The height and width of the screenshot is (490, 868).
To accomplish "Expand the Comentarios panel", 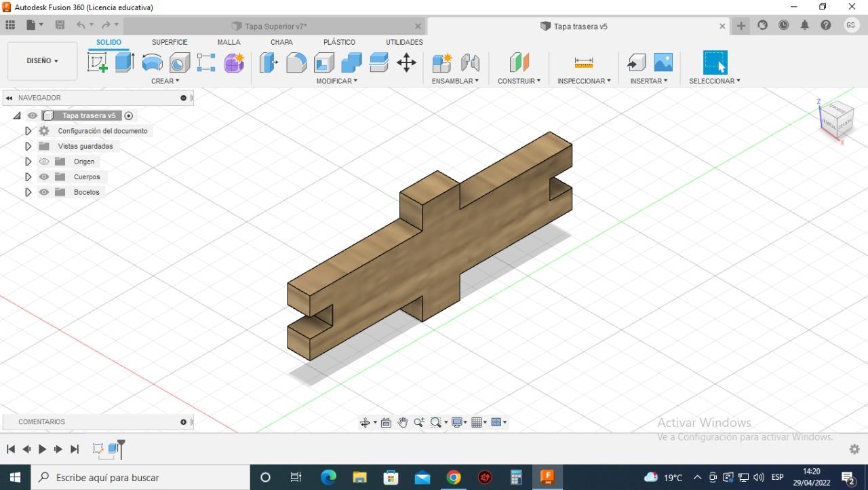I will [183, 421].
